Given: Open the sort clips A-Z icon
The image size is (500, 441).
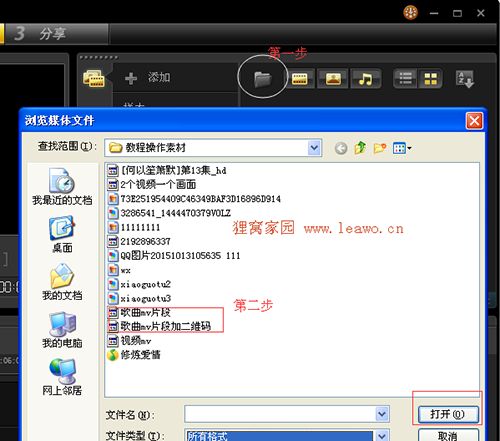Looking at the screenshot, I should [465, 79].
